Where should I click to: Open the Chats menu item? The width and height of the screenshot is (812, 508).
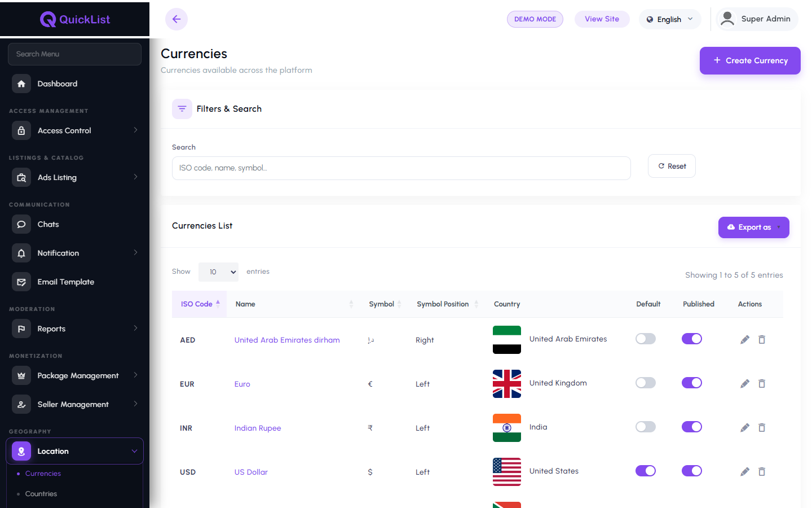point(74,224)
